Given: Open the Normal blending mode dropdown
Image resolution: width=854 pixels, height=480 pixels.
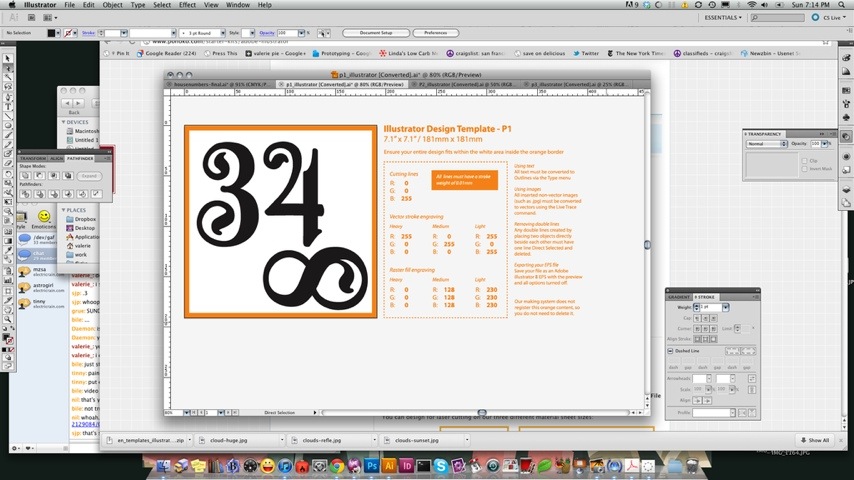Looking at the screenshot, I should point(767,144).
